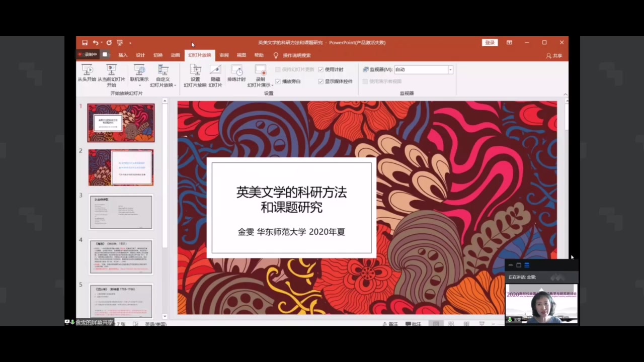Select slide 2 thumbnail
Viewport: 644px width, 362px height.
121,167
